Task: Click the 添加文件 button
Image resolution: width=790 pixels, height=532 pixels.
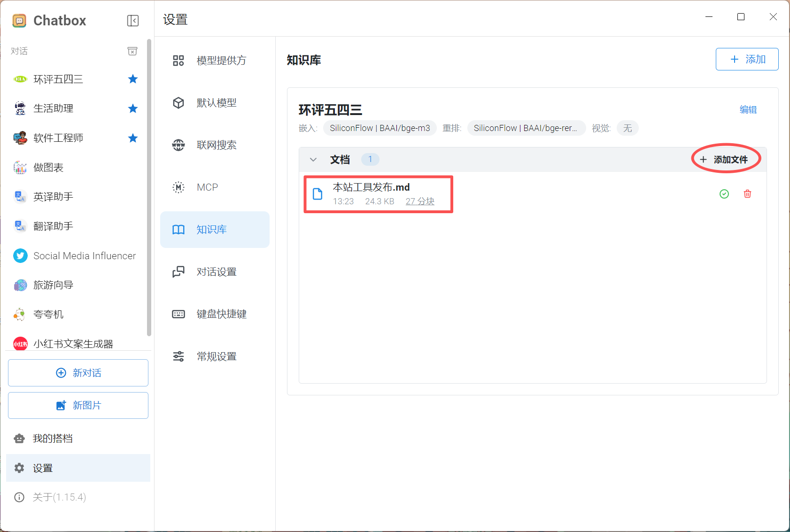Action: pyautogui.click(x=725, y=160)
